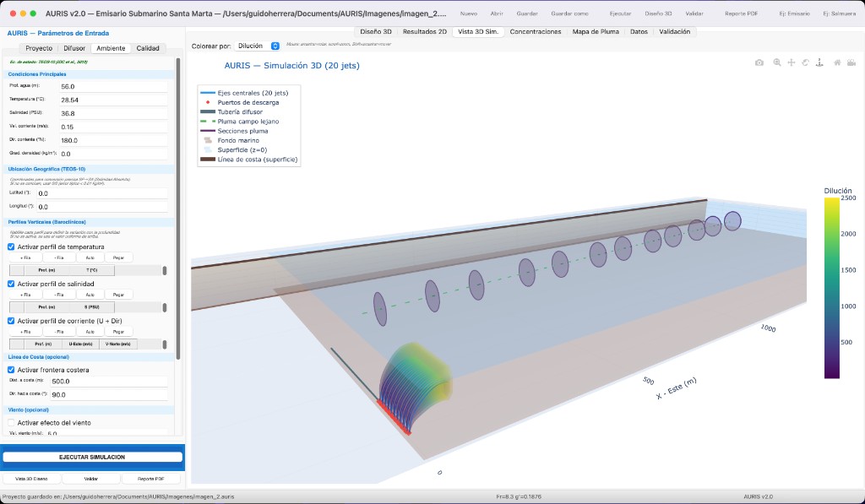Load the Ej: Emisario example
This screenshot has height=504, width=865.
coord(794,14)
